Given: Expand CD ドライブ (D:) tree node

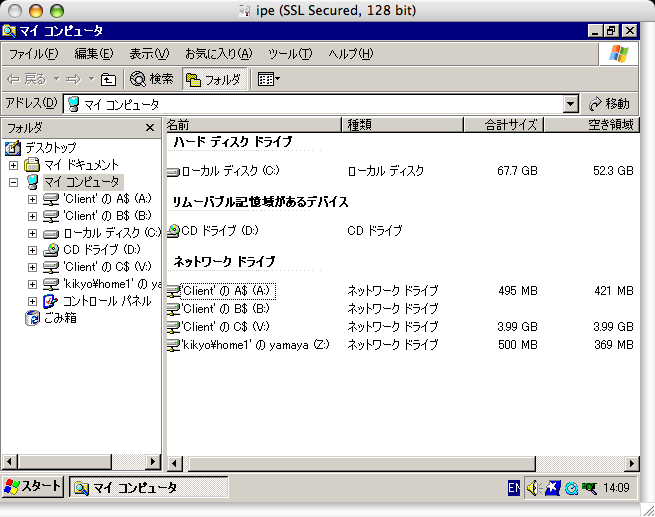Looking at the screenshot, I should pyautogui.click(x=32, y=250).
